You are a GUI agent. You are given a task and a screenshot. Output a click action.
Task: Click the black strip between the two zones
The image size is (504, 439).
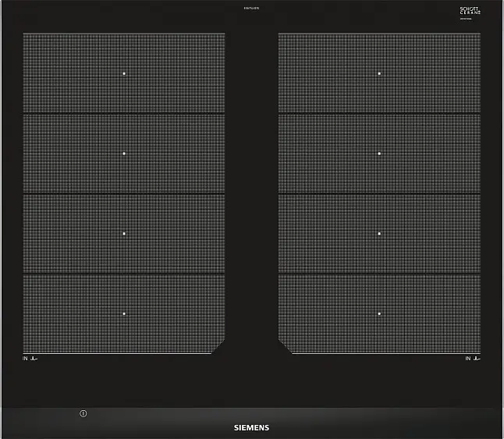(x=252, y=193)
